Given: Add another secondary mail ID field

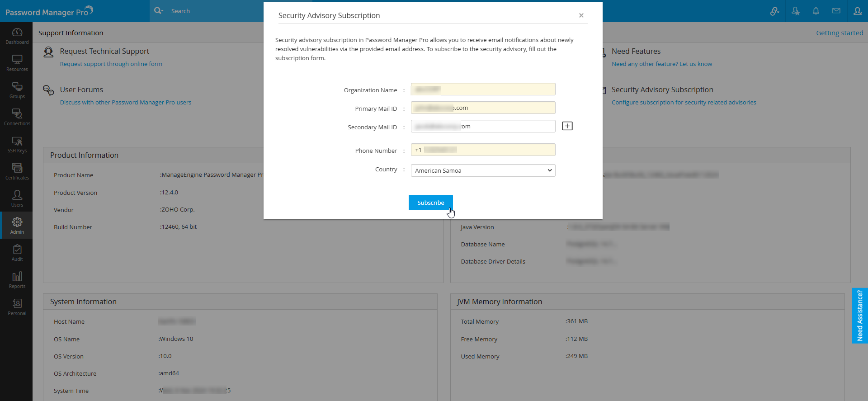Looking at the screenshot, I should point(567,126).
